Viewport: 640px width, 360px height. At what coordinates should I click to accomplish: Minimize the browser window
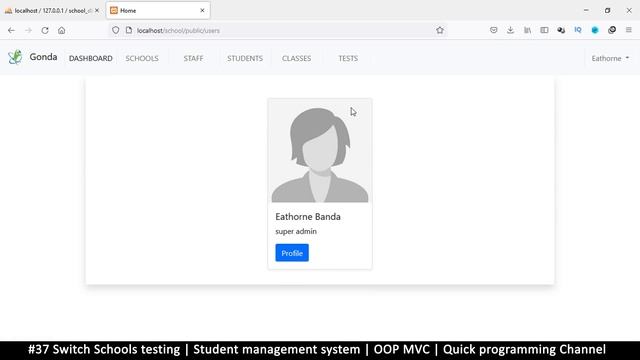click(x=586, y=11)
